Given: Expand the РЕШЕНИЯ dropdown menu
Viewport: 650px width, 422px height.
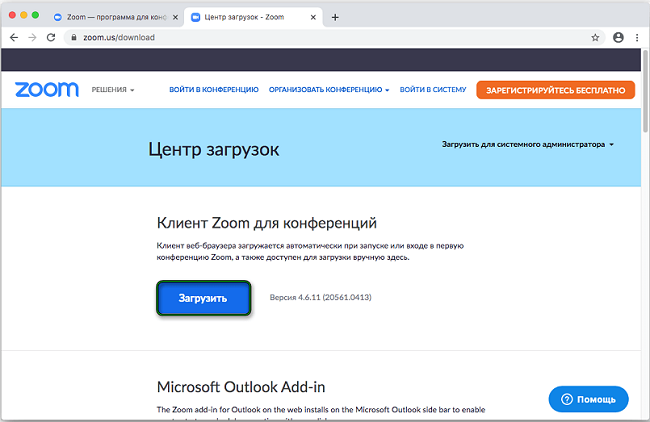Looking at the screenshot, I should click(113, 90).
